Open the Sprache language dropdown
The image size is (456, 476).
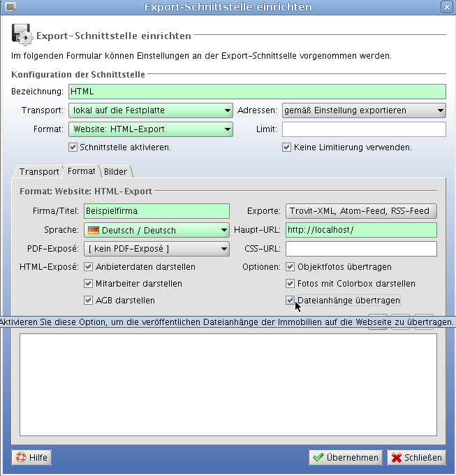tap(156, 231)
